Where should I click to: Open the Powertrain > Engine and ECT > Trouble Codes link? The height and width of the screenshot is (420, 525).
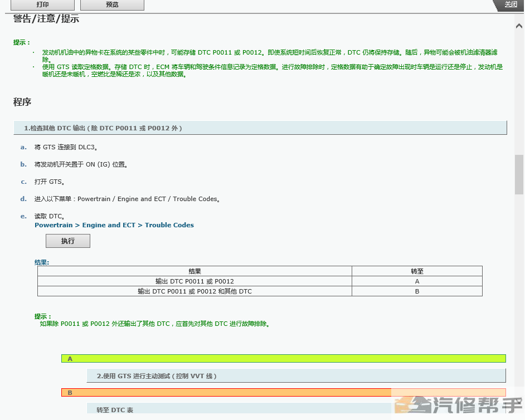pyautogui.click(x=114, y=225)
